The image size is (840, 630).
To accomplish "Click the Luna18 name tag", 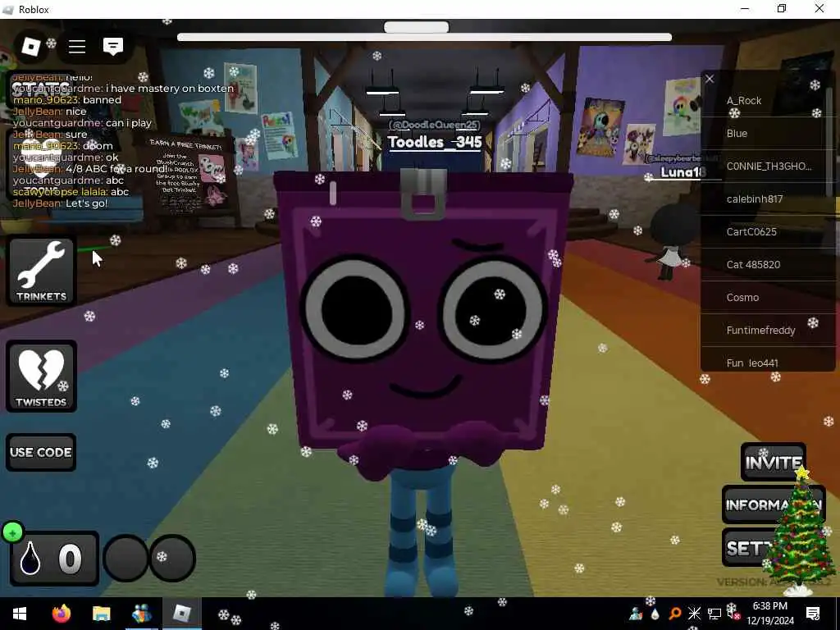I will pyautogui.click(x=683, y=172).
